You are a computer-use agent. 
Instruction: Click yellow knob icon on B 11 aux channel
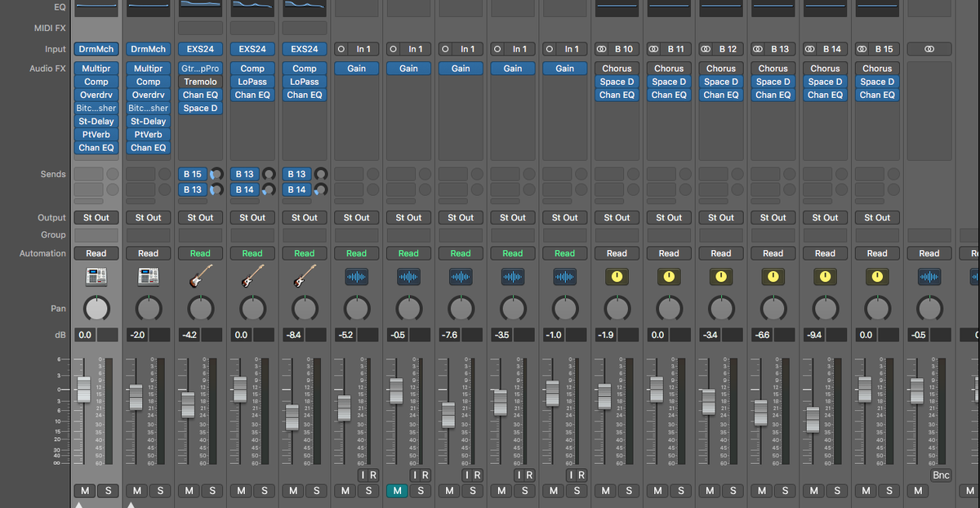[x=669, y=277]
